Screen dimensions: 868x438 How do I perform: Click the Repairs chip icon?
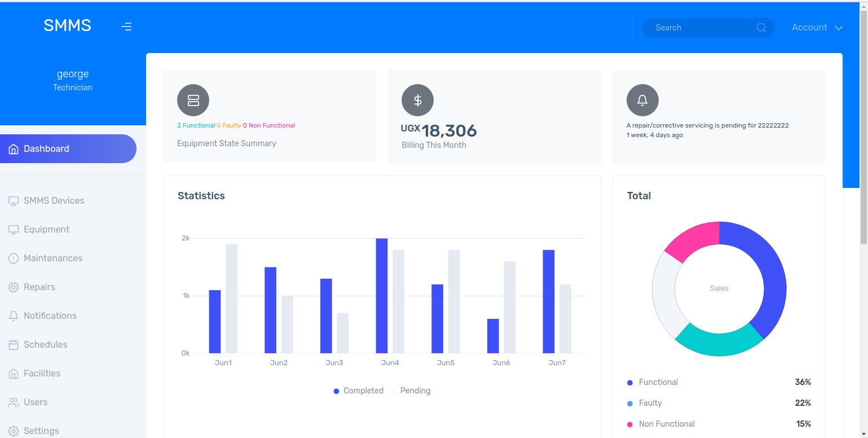tap(14, 287)
